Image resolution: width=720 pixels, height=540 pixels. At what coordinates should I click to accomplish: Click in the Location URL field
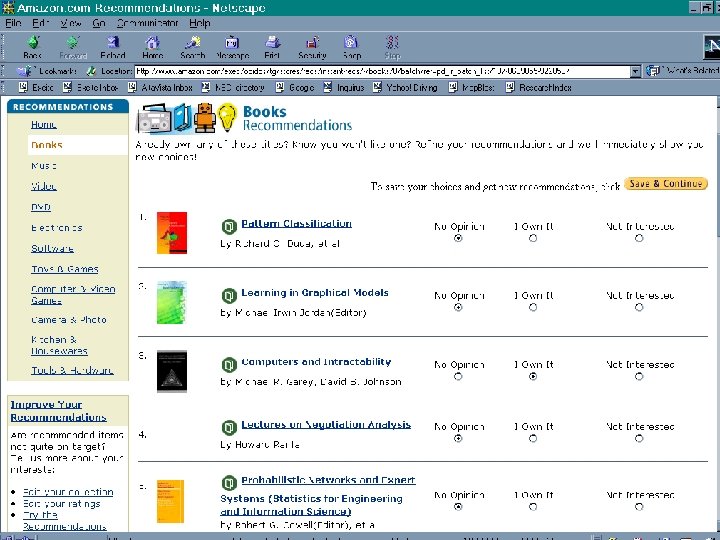click(382, 71)
